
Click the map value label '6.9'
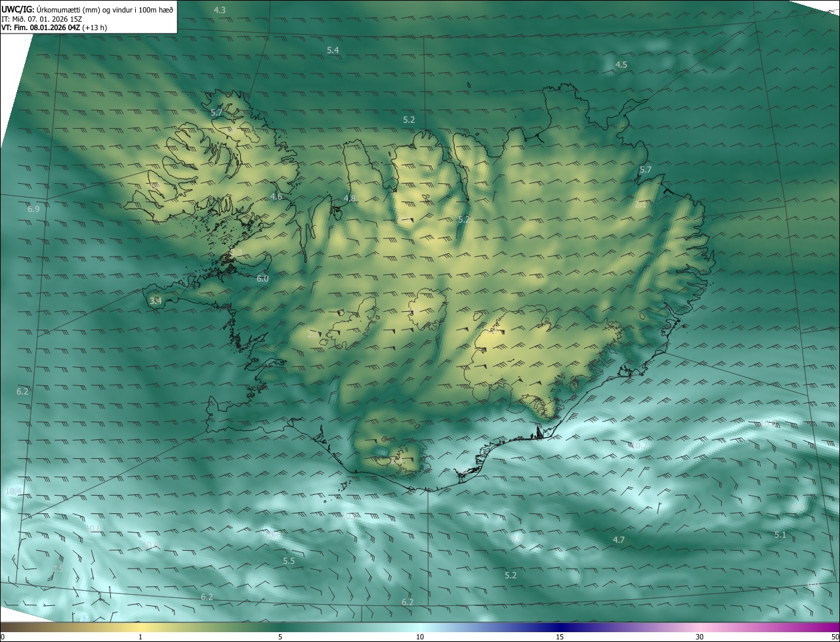(34, 209)
